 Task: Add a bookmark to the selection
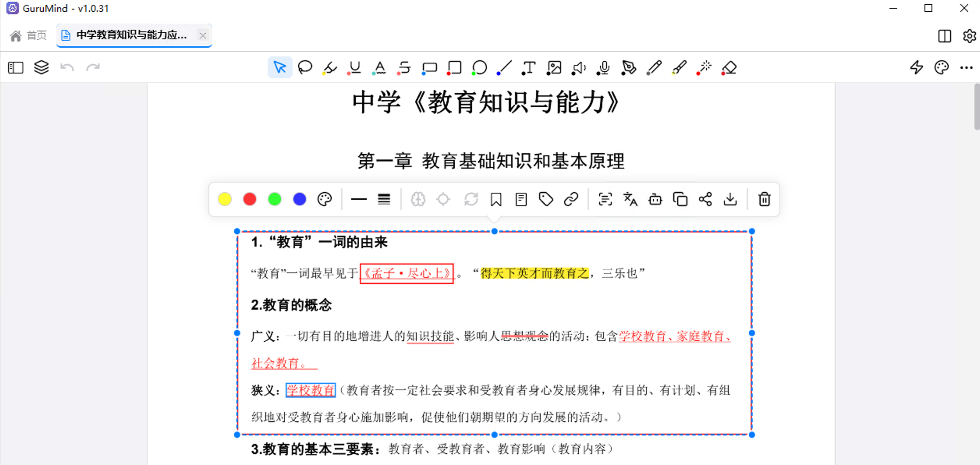[x=496, y=199]
